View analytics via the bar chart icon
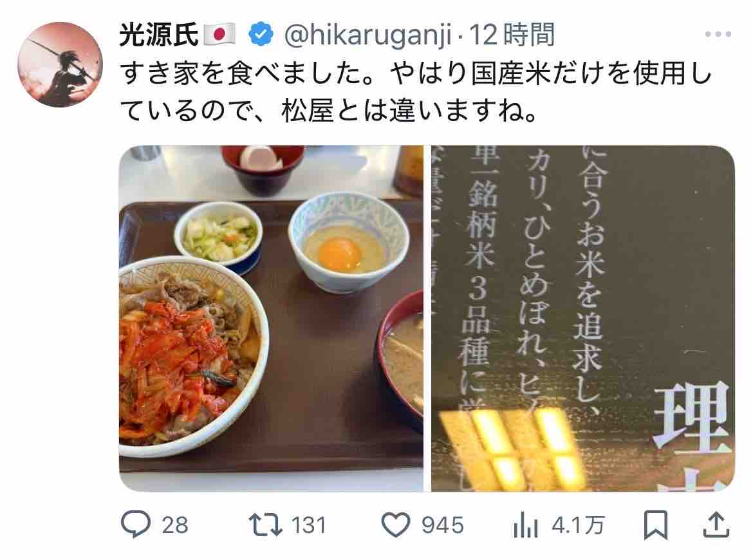Screen dimensions: 753x560 [x=525, y=525]
